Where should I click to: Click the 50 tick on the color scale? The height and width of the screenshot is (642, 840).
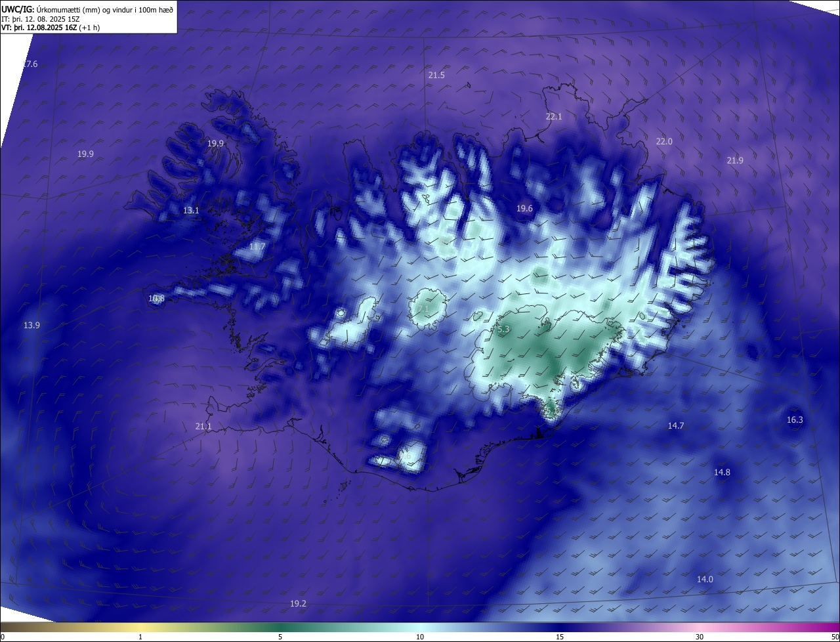click(835, 637)
